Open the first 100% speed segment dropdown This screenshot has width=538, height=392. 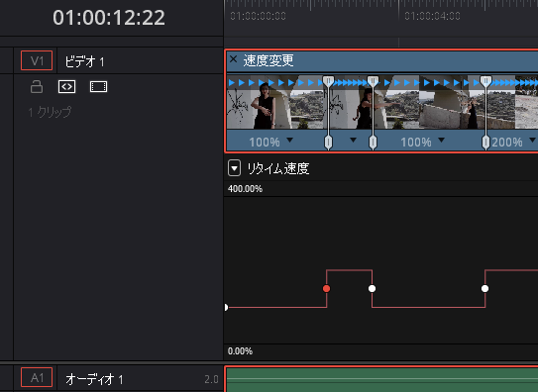pos(290,140)
